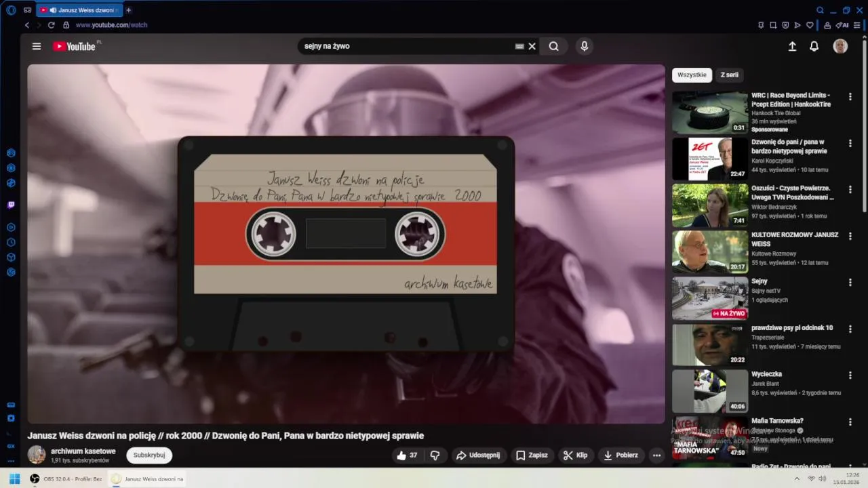
Task: Select the Z serii filter chip
Action: [x=730, y=75]
